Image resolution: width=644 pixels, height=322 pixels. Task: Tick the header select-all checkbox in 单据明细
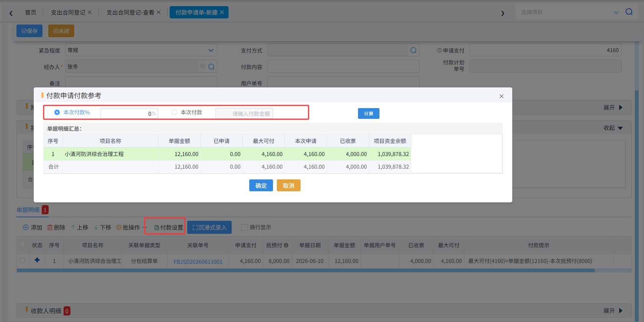click(22, 245)
